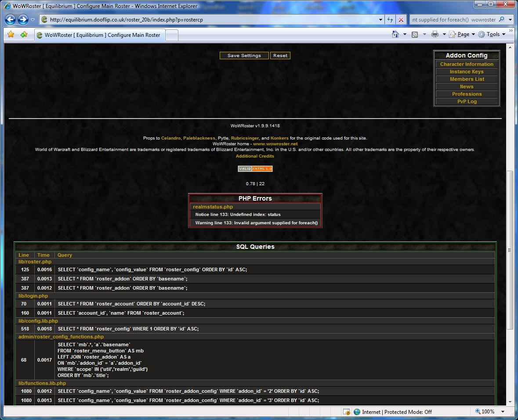Click the lib/roster.php file heading
Image resolution: width=518 pixels, height=420 pixels.
(35, 262)
